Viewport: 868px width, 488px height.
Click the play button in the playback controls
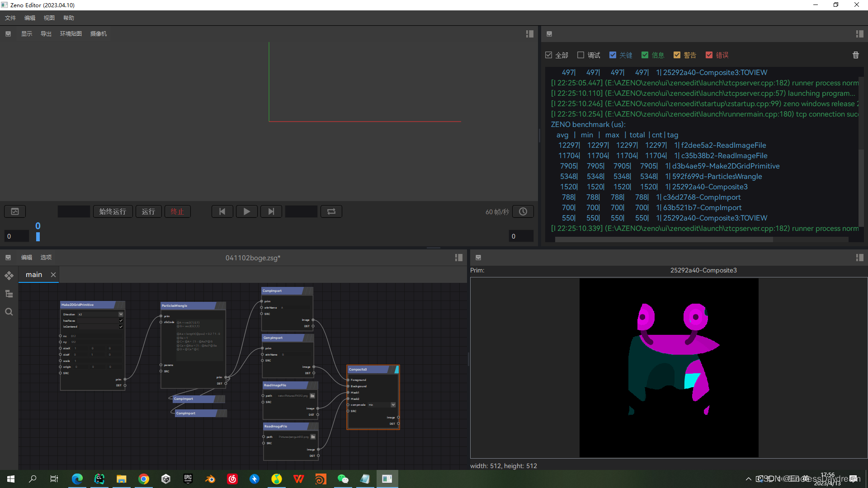[x=246, y=211]
